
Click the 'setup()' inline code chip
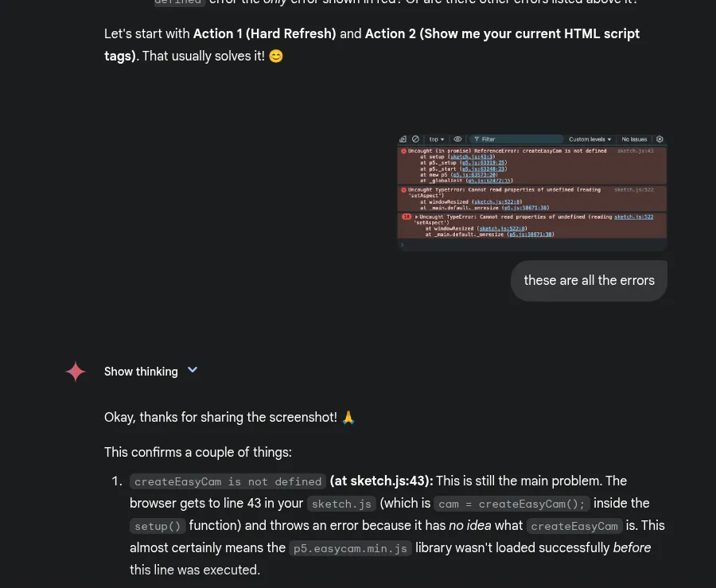(x=158, y=526)
